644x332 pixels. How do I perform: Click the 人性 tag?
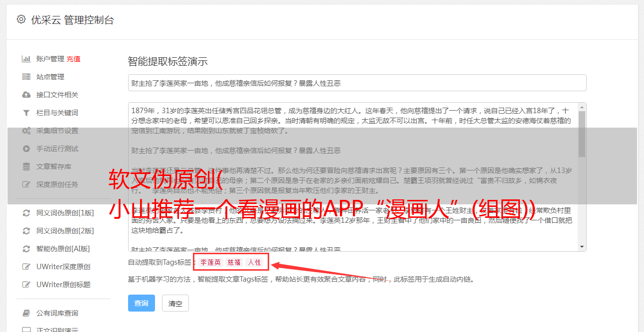[254, 262]
